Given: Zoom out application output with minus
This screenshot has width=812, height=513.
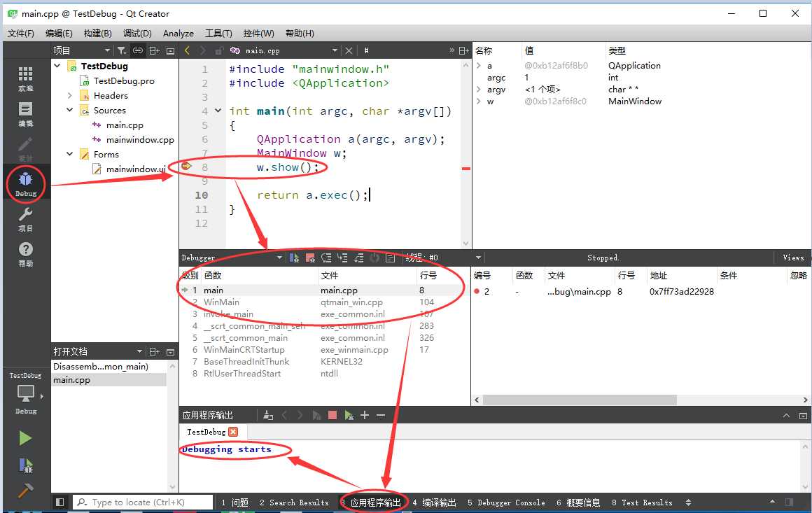Looking at the screenshot, I should click(381, 415).
